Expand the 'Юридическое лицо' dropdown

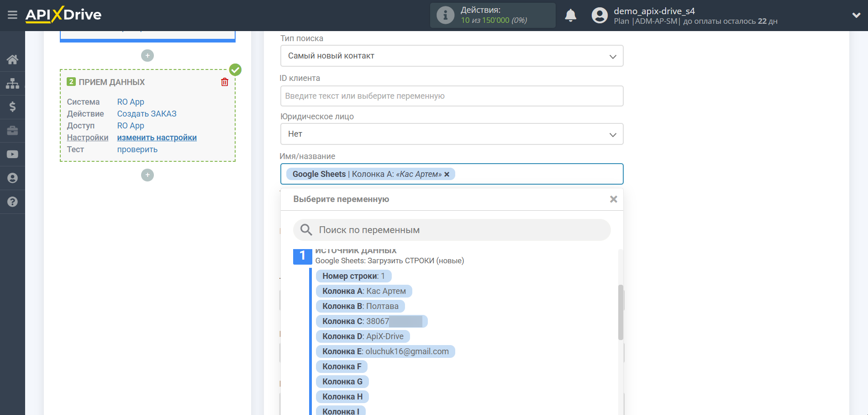[x=451, y=134]
